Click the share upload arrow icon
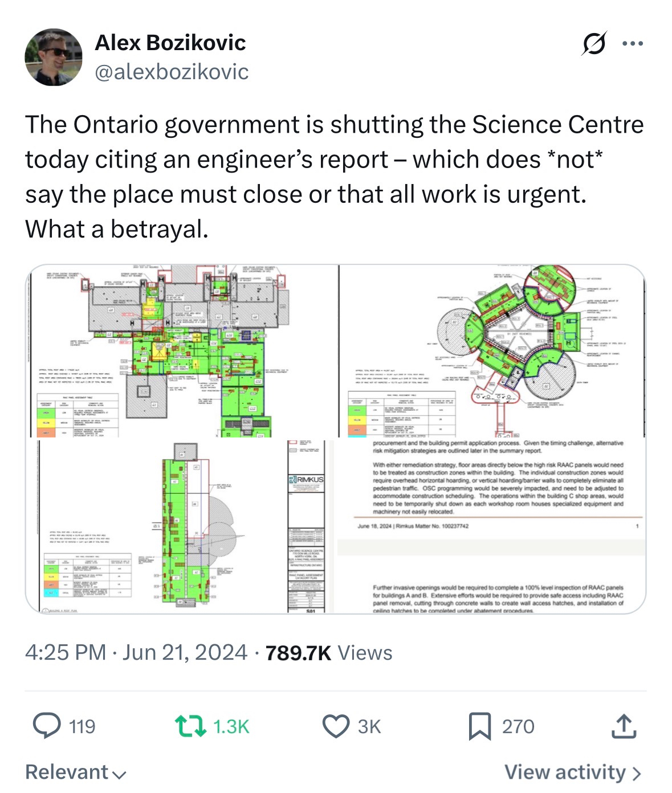 [x=624, y=726]
